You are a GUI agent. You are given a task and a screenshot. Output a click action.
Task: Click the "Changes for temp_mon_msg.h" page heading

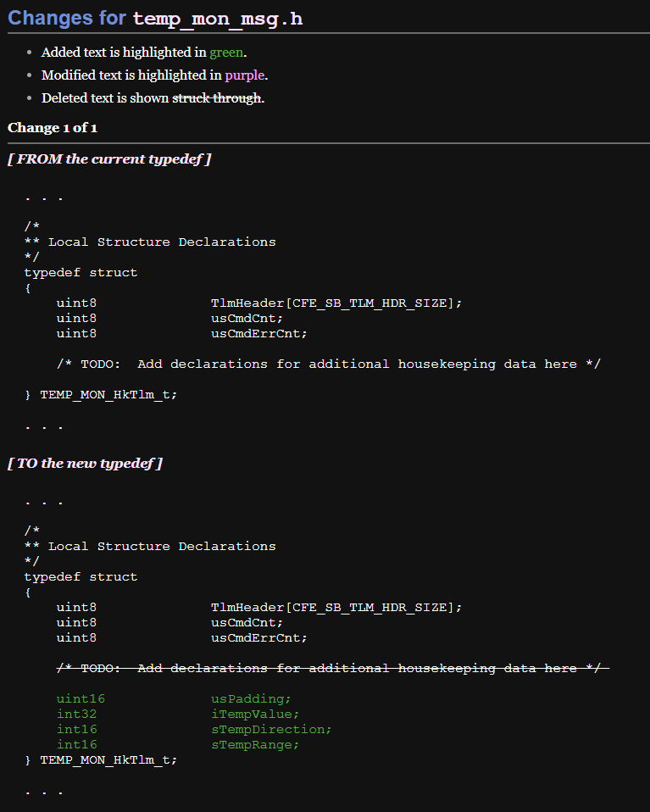coord(155,18)
